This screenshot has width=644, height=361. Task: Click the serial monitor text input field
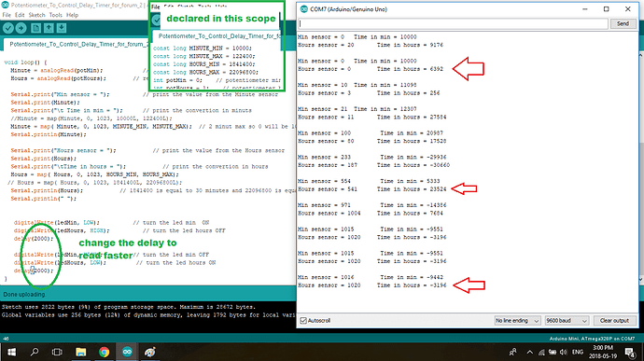pyautogui.click(x=453, y=24)
